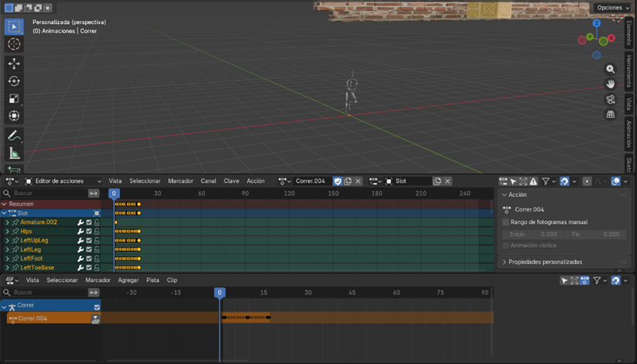Viewport: 637px width, 364px height.
Task: Click the pan view hand icon
Action: click(x=610, y=84)
